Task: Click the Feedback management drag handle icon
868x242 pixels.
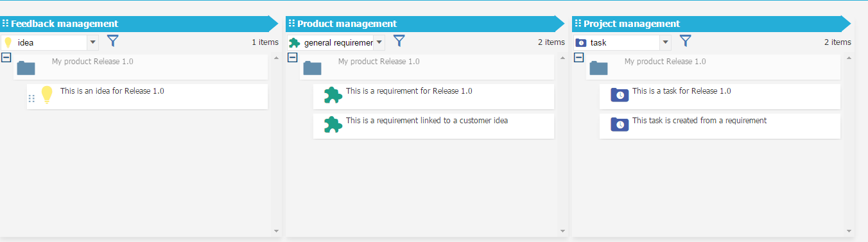Action: [x=5, y=24]
